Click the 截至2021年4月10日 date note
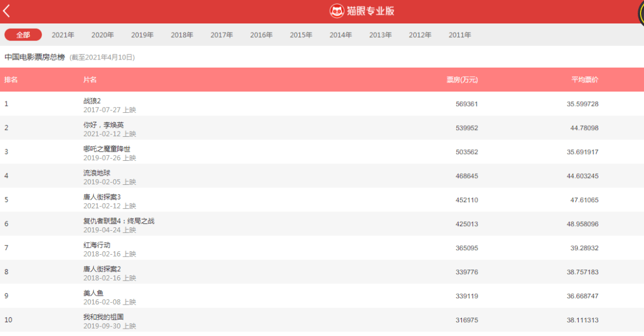The height and width of the screenshot is (336, 644). pos(102,57)
